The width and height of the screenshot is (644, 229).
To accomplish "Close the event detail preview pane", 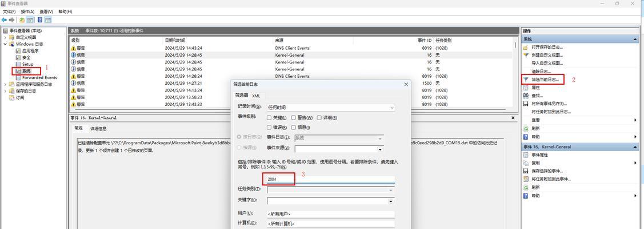I will [x=513, y=117].
